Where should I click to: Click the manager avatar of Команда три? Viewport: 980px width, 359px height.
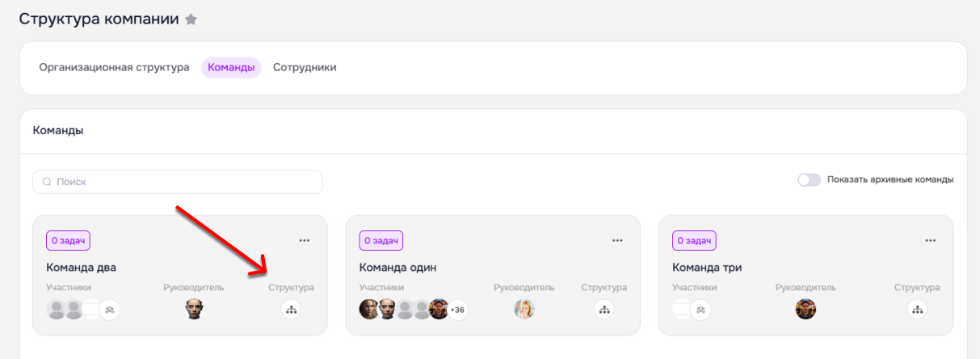pyautogui.click(x=805, y=309)
